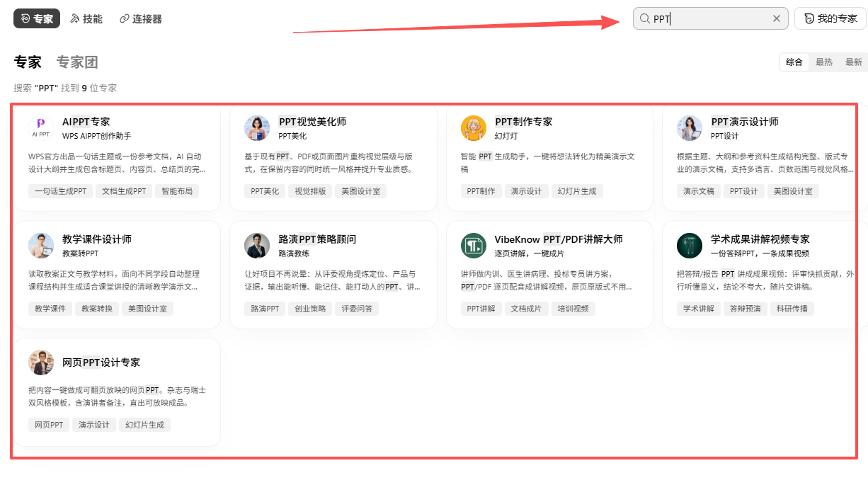Viewport: 868px width, 497px height.
Task: Open the 教学课件设计师 card title
Action: (x=97, y=239)
